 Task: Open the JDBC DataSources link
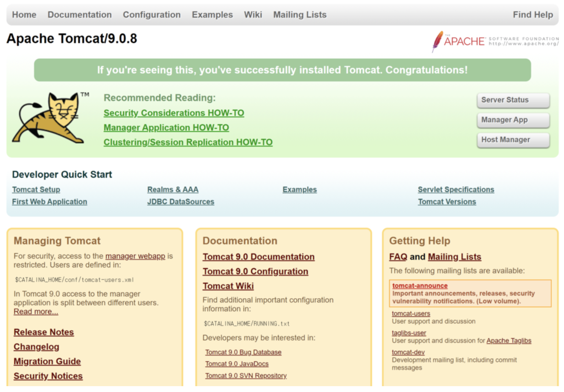tap(181, 202)
